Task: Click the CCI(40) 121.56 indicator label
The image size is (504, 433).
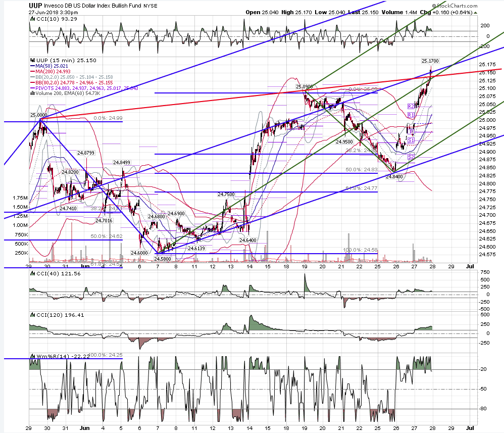Action: pyautogui.click(x=59, y=273)
